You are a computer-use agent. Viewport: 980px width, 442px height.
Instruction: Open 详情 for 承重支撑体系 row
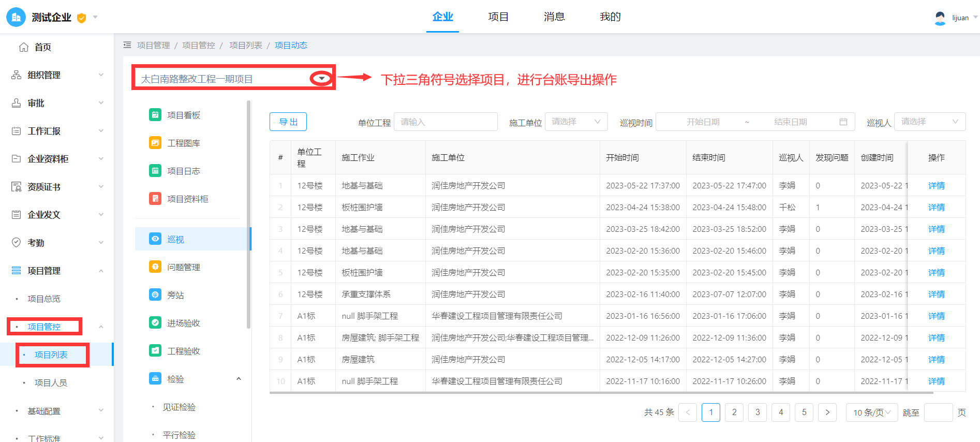point(936,294)
